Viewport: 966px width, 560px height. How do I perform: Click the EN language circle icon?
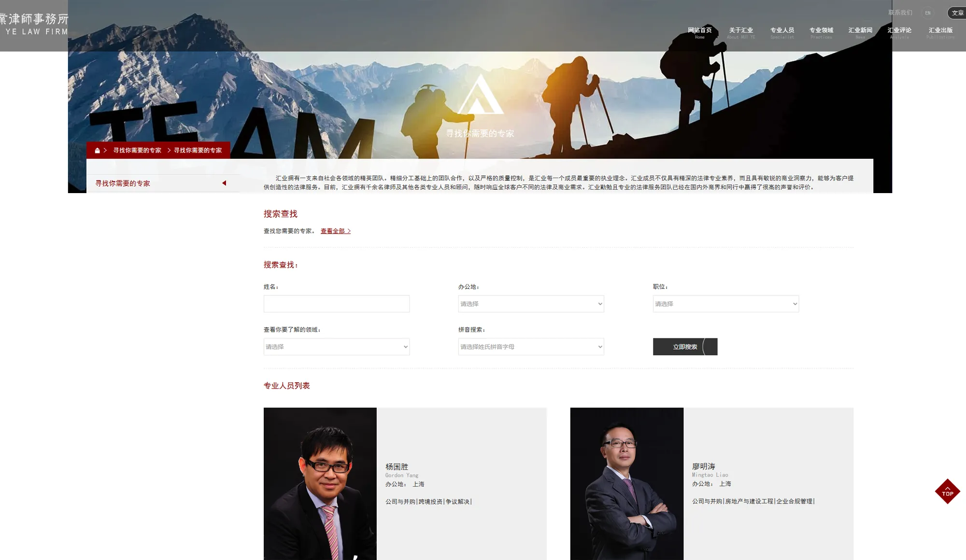pyautogui.click(x=927, y=13)
